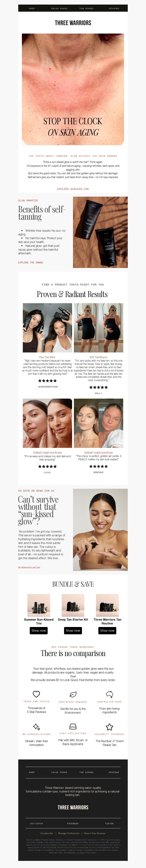Go to Tan School in top navigation
The image size is (146, 868).
point(87,8)
